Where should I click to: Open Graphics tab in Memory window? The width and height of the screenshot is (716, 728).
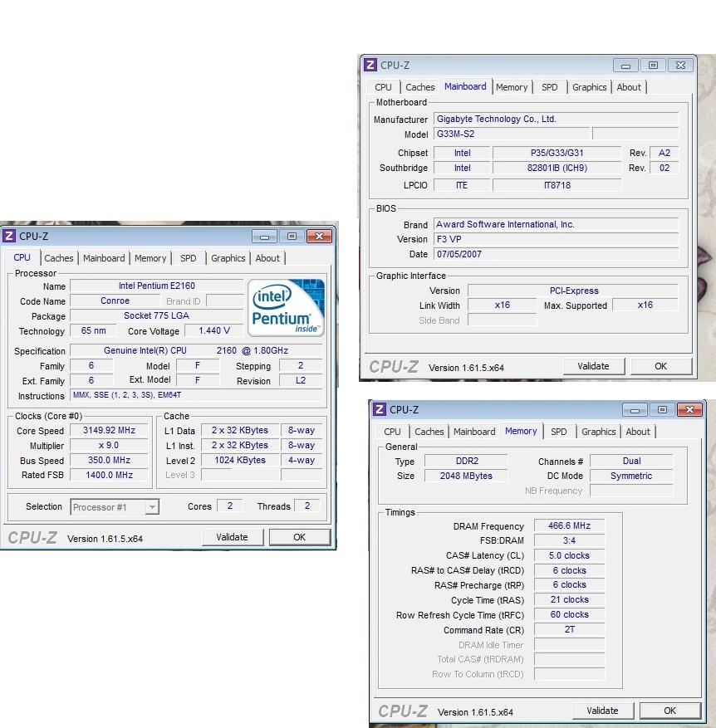[598, 432]
